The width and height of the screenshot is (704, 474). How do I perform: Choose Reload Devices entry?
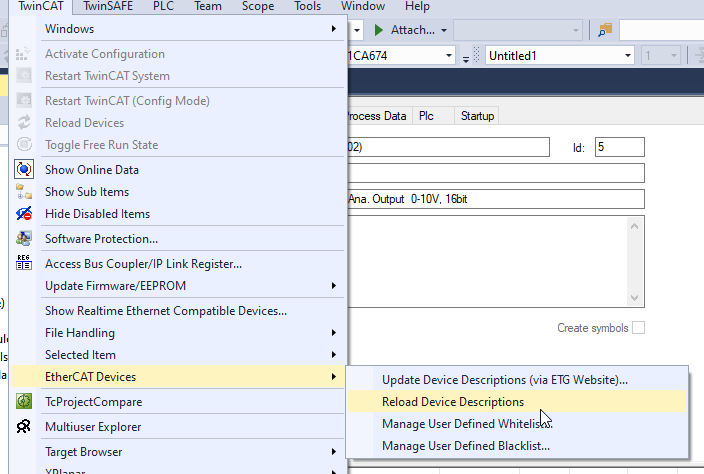179,123
